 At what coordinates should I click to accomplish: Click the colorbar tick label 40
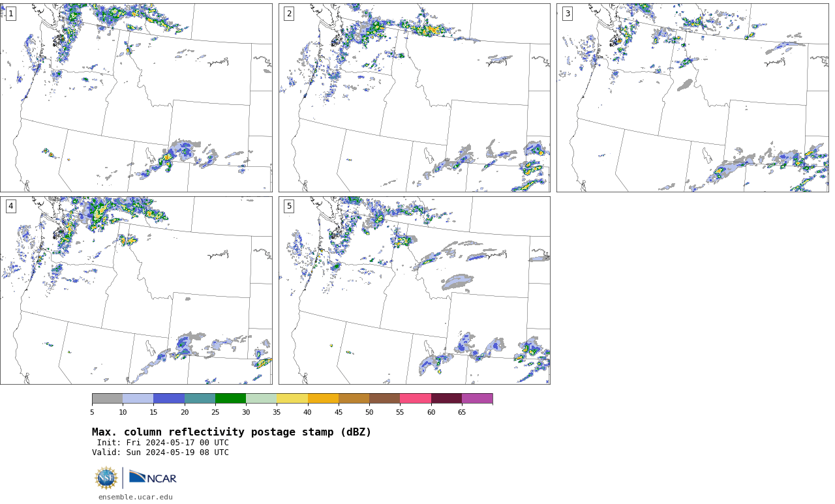pos(308,412)
